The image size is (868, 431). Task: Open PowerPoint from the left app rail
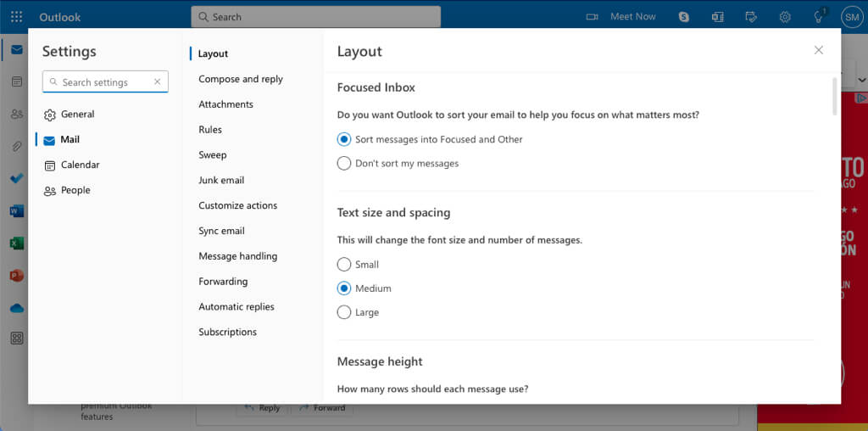click(x=17, y=276)
